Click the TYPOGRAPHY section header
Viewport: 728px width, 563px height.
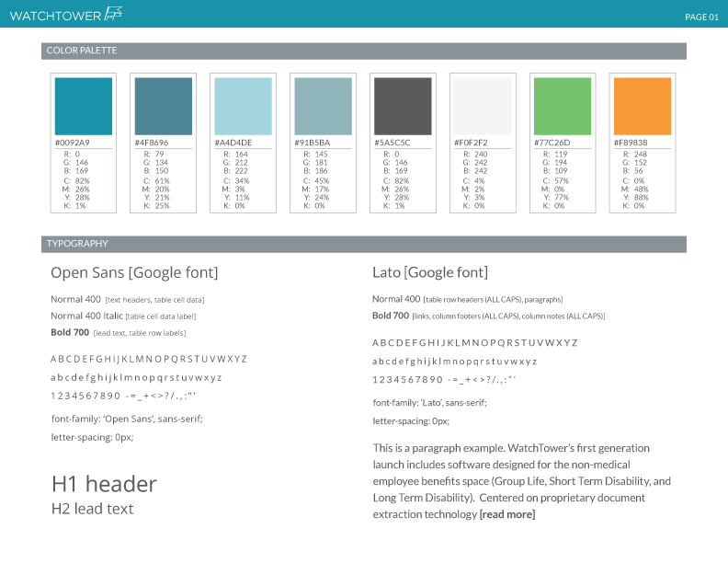364,245
